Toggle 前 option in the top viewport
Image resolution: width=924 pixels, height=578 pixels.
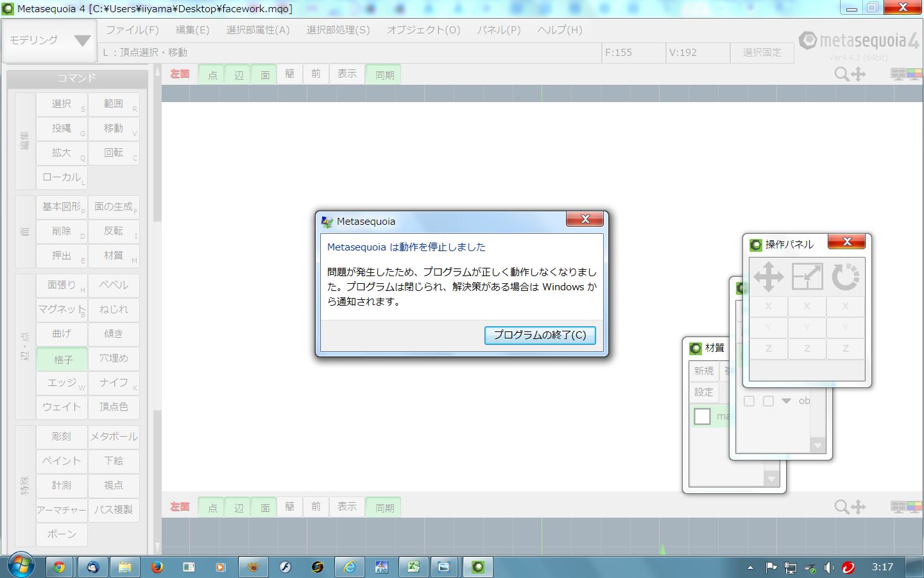[x=316, y=74]
